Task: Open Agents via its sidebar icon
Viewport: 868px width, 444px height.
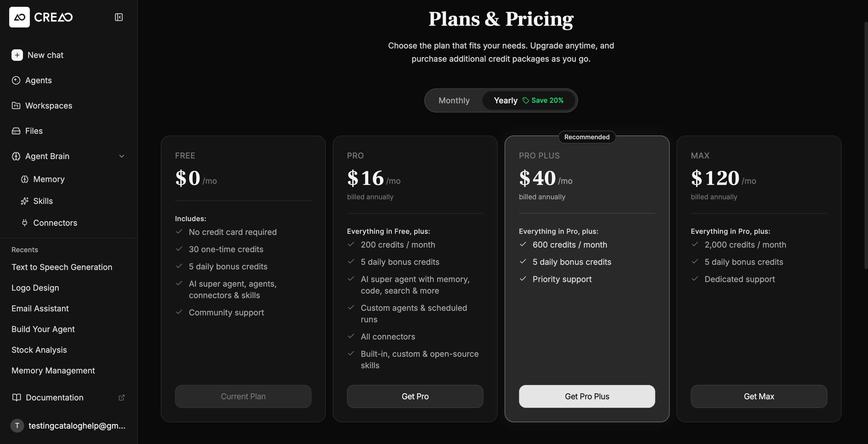Action: click(16, 80)
